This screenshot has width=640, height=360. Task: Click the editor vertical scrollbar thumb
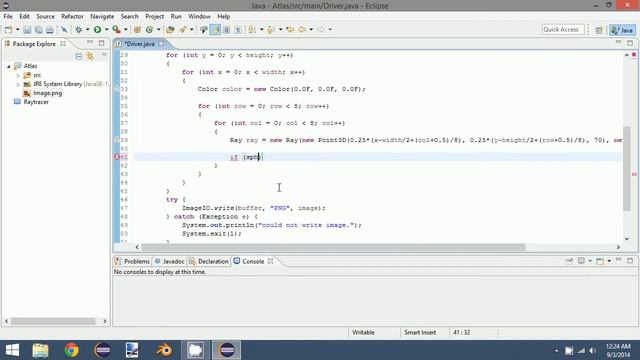point(627,169)
